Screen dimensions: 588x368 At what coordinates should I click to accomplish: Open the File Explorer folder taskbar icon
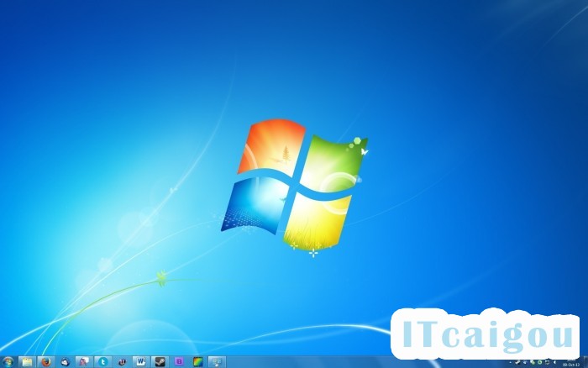pyautogui.click(x=27, y=362)
